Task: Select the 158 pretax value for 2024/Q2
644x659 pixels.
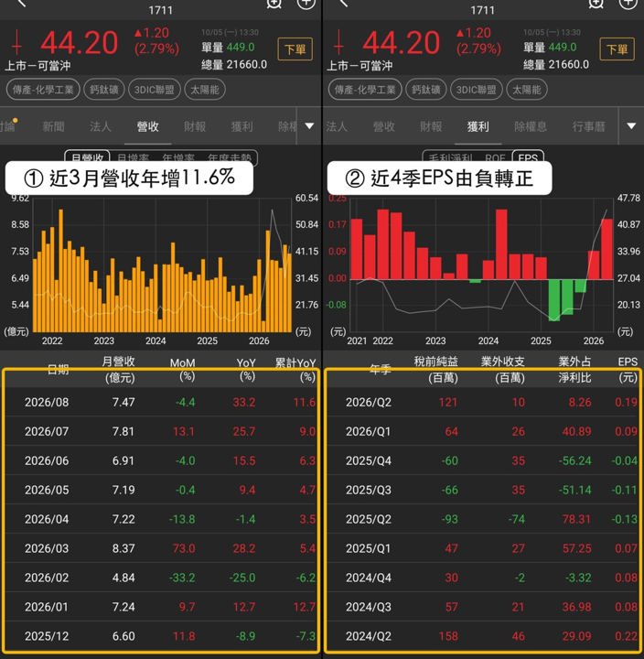Action: click(448, 636)
